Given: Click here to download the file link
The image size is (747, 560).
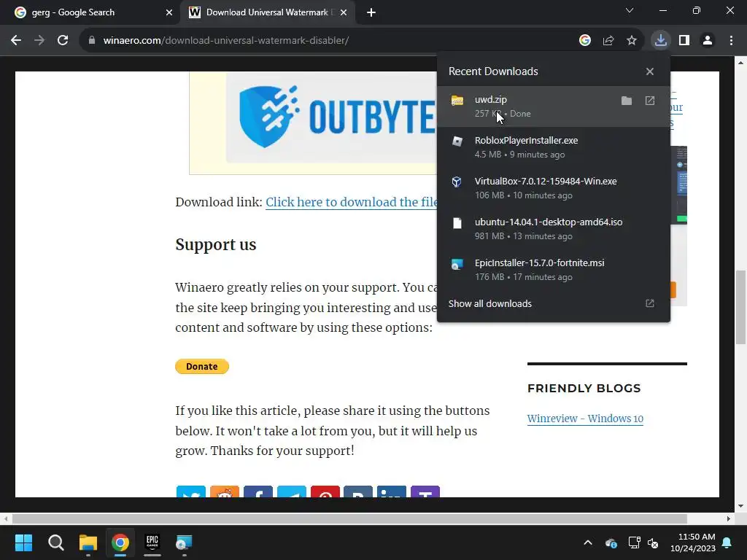Looking at the screenshot, I should [352, 203].
